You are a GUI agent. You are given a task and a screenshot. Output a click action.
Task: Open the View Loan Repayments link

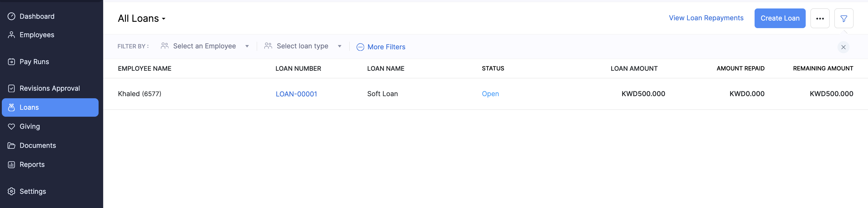click(706, 18)
